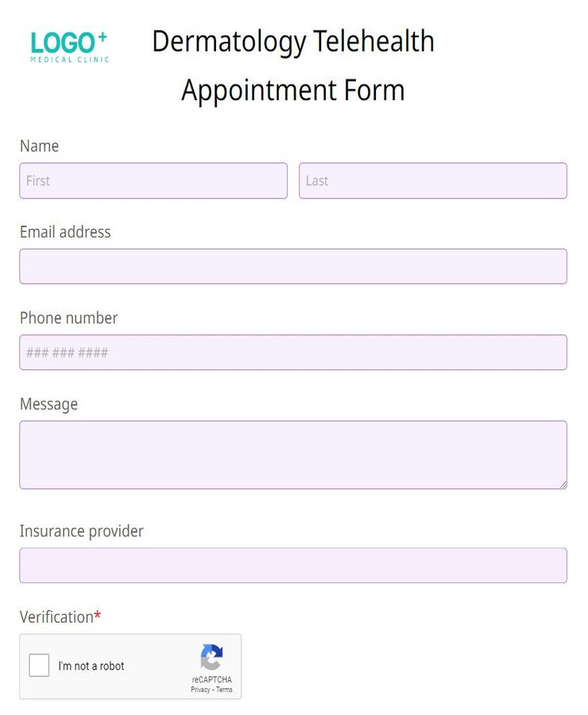The image size is (588, 715).
Task: Check the I'm not a robot box
Action: click(39, 666)
